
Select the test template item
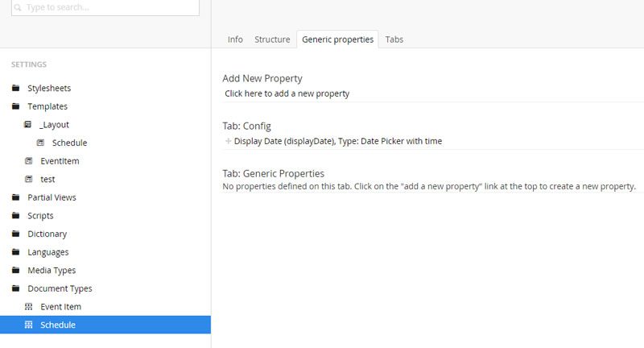[47, 179]
